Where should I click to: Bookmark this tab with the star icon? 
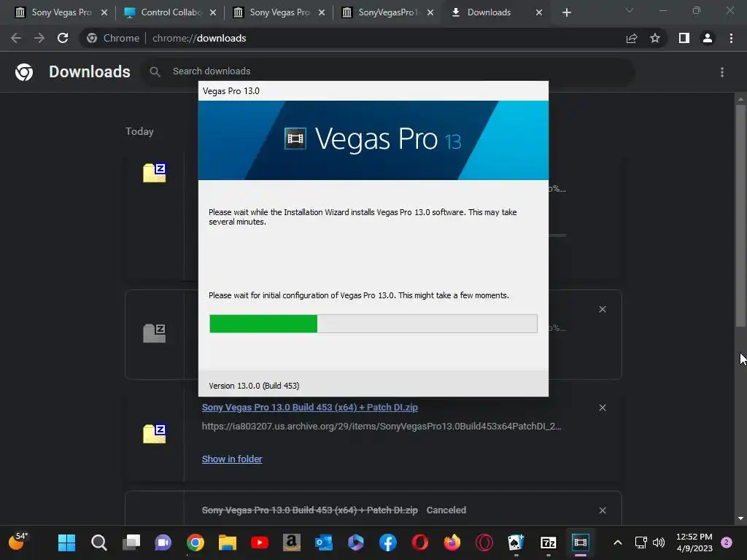coord(655,38)
